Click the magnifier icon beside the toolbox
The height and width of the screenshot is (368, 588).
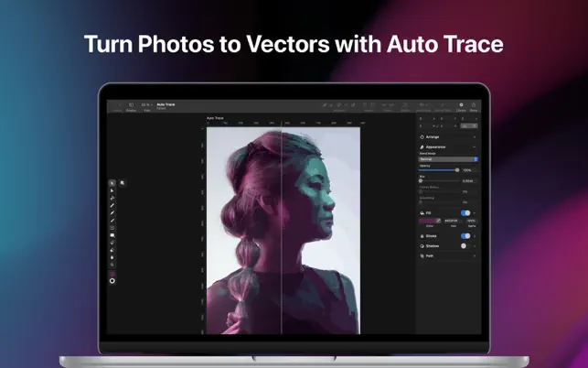[123, 183]
